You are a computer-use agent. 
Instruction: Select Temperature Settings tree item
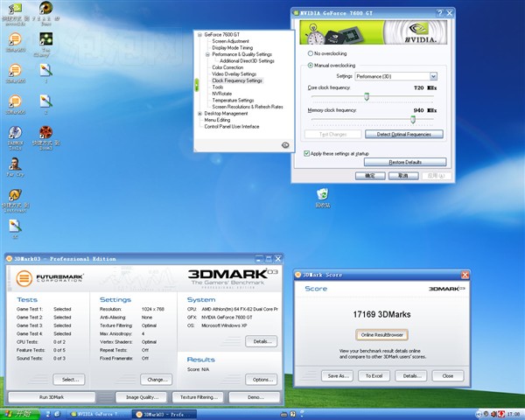click(233, 100)
